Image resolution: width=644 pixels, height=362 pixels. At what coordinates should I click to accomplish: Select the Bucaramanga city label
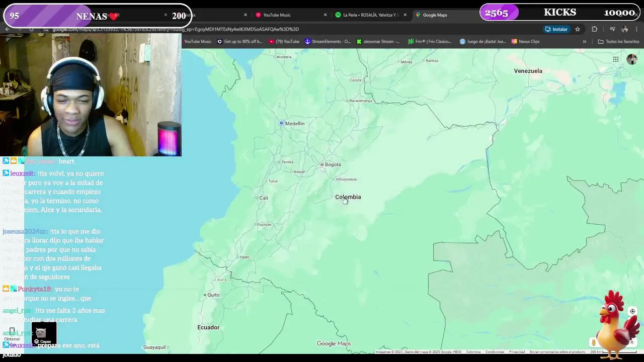(360, 101)
